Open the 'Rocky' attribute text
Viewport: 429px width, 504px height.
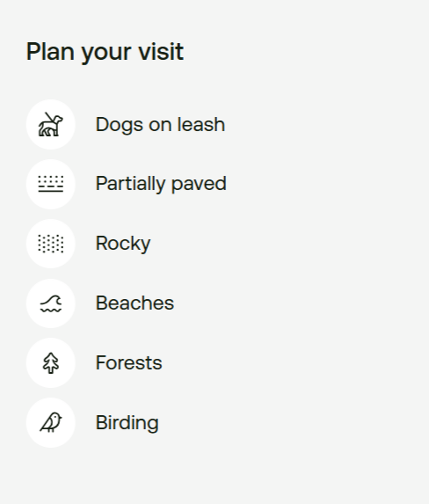click(123, 244)
